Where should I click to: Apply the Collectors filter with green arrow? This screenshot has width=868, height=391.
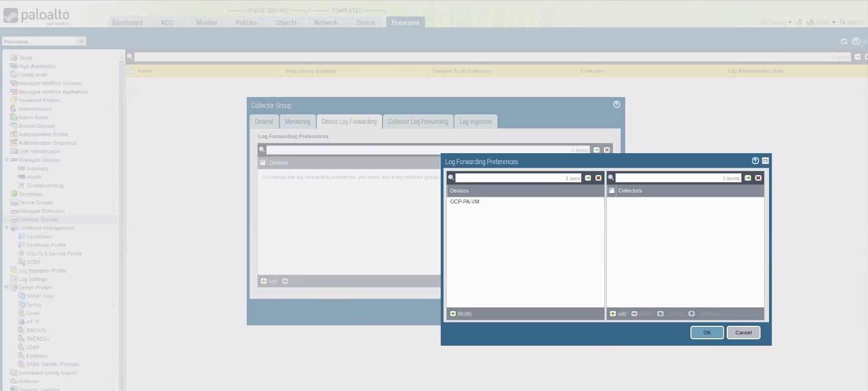pos(748,178)
